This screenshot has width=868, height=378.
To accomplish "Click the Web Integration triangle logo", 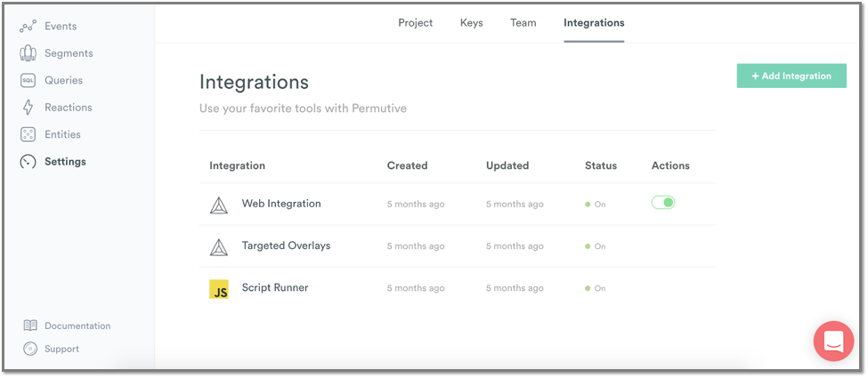I will [x=219, y=205].
